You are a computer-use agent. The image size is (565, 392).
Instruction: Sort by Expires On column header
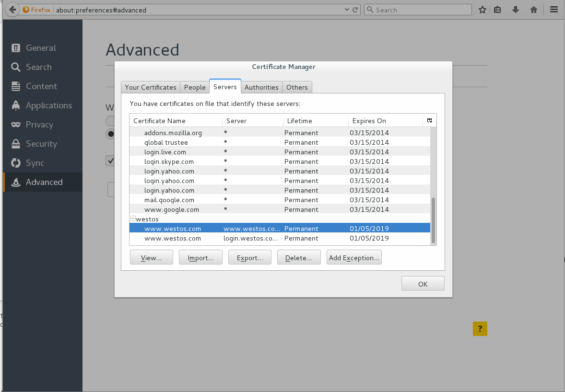click(386, 121)
